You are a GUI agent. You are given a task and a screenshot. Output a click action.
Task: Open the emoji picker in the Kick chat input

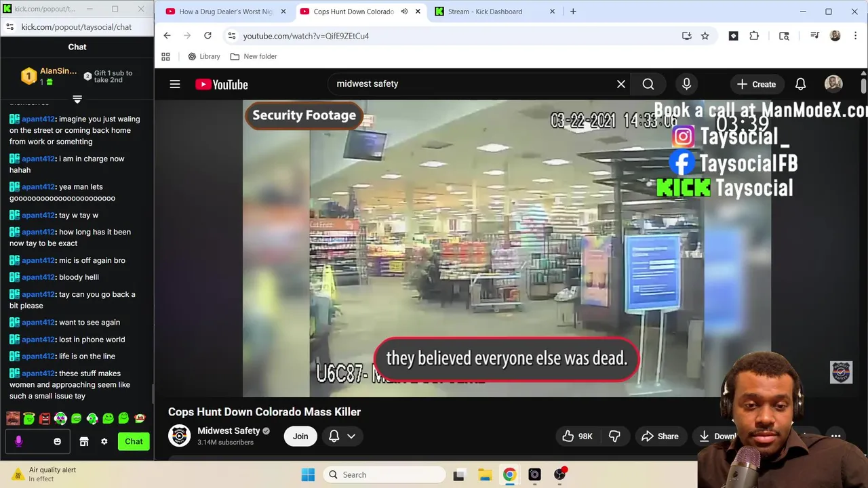coord(57,441)
